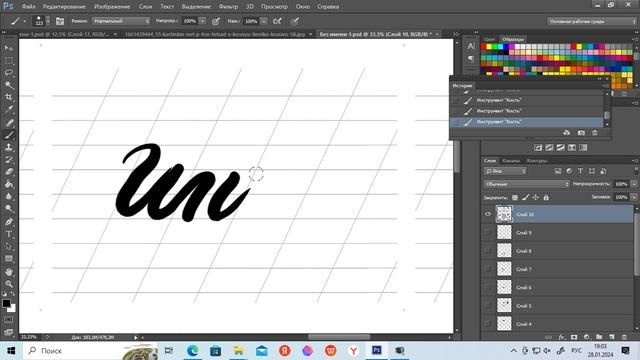640x360 pixels.
Task: Switch to the Цвет panel tab
Action: point(489,39)
